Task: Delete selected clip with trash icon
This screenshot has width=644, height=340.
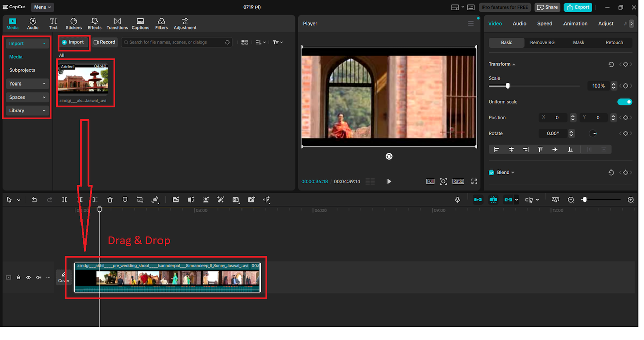Action: point(110,200)
